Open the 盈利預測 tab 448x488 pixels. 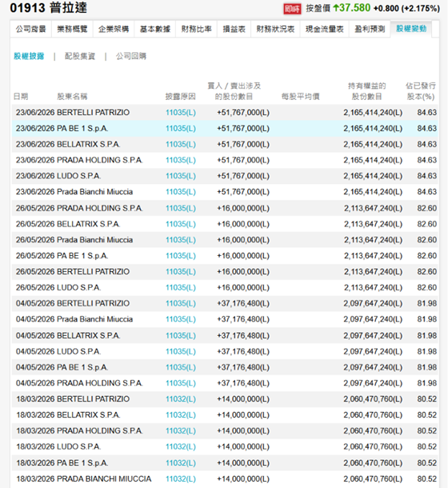pyautogui.click(x=370, y=29)
